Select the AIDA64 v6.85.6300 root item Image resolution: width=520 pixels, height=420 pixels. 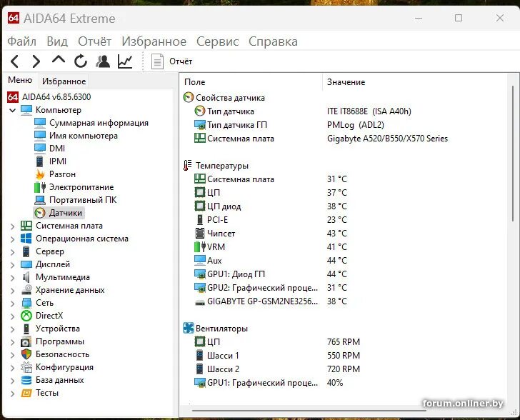(x=56, y=97)
